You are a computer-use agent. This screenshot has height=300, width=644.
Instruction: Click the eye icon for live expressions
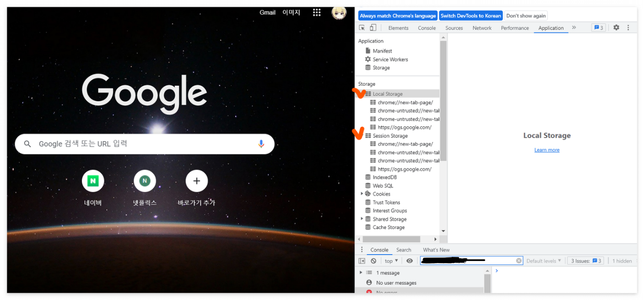[x=410, y=261]
